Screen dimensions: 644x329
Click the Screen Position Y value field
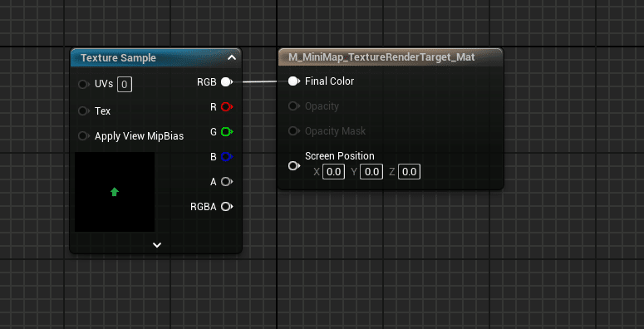click(371, 172)
